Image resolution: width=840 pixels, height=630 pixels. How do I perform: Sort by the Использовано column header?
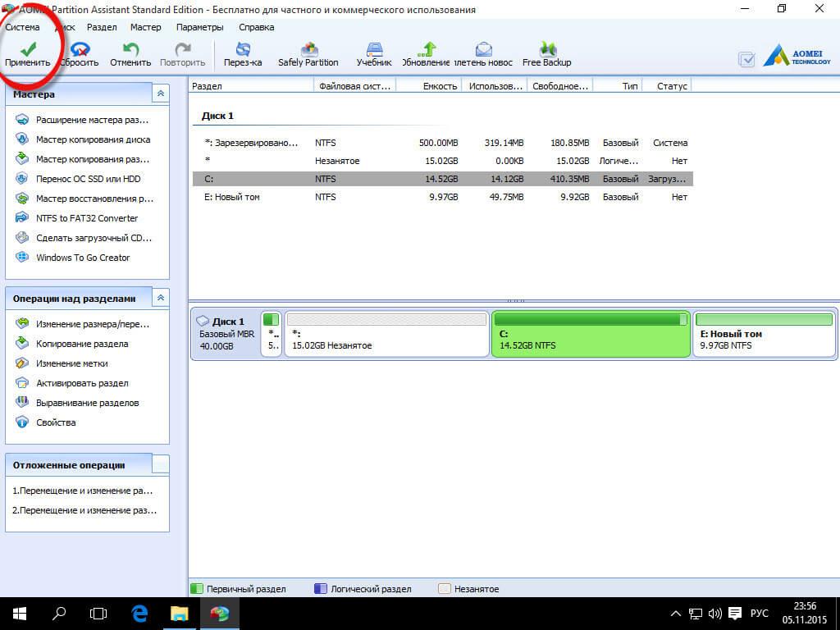tap(495, 85)
